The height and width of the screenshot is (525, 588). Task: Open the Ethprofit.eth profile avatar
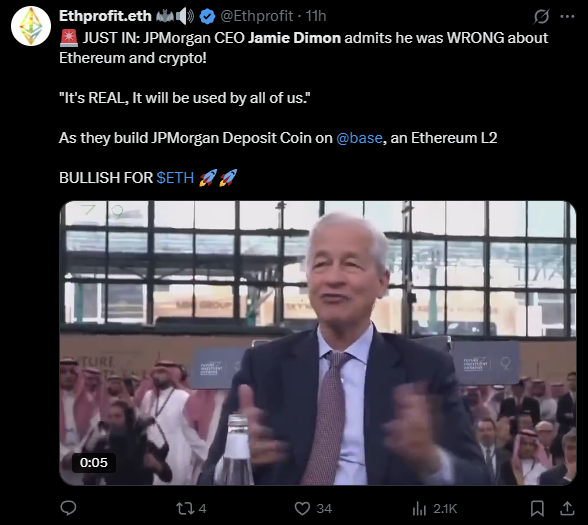(31, 26)
